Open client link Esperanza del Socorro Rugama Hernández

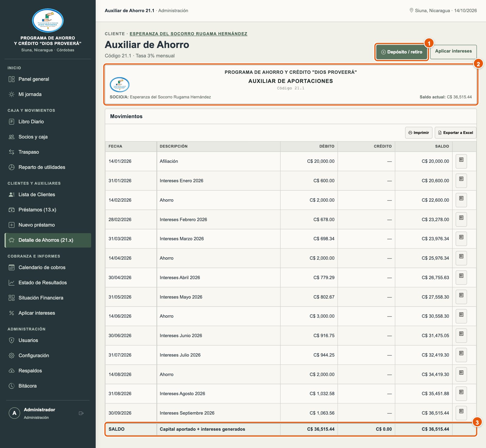[188, 34]
